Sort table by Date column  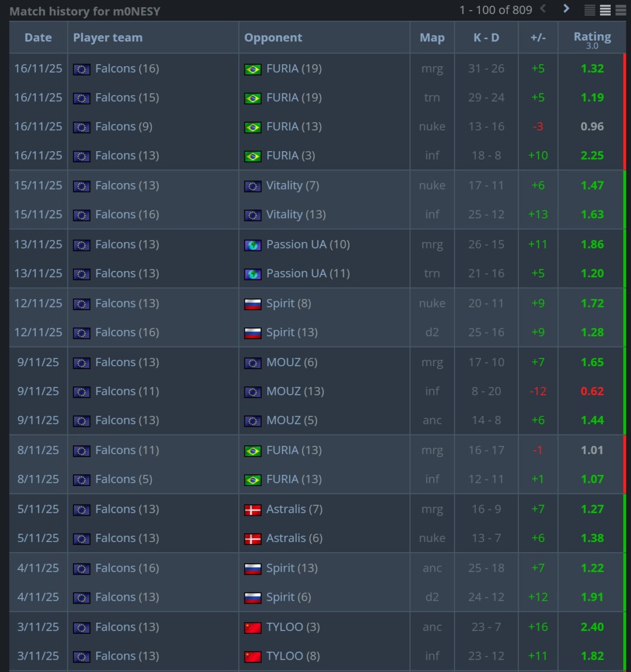[x=38, y=38]
